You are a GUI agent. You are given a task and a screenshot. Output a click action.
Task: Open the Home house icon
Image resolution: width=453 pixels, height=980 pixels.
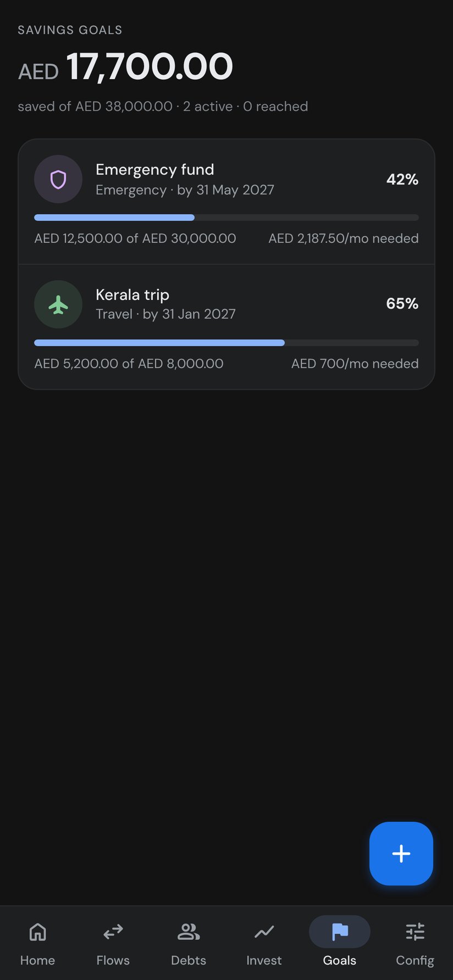pos(37,932)
